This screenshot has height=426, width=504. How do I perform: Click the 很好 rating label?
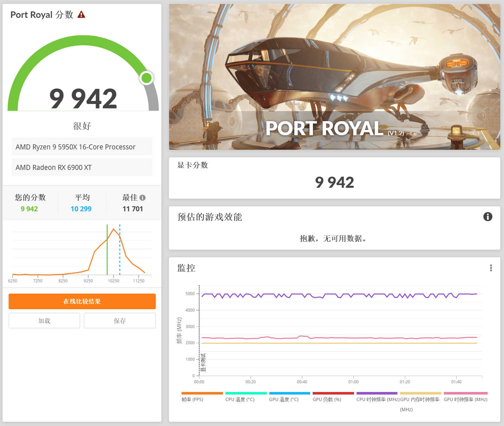pos(82,126)
